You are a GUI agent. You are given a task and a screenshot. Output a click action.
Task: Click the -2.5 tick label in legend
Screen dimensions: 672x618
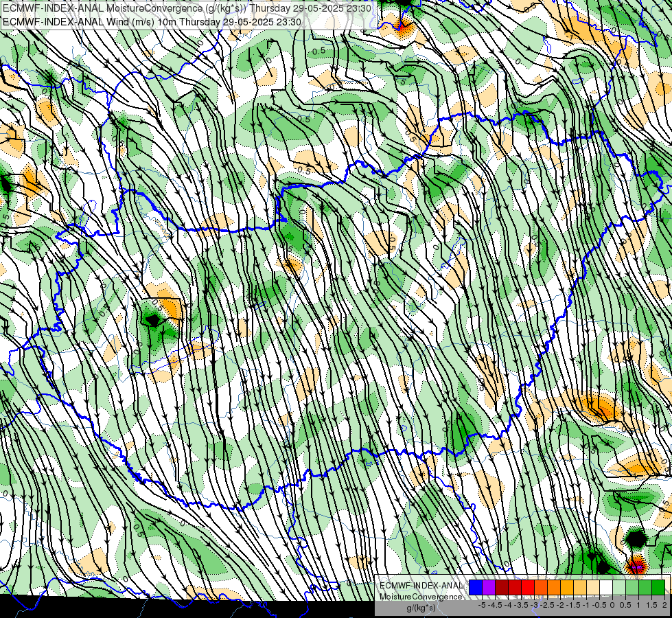point(547,605)
